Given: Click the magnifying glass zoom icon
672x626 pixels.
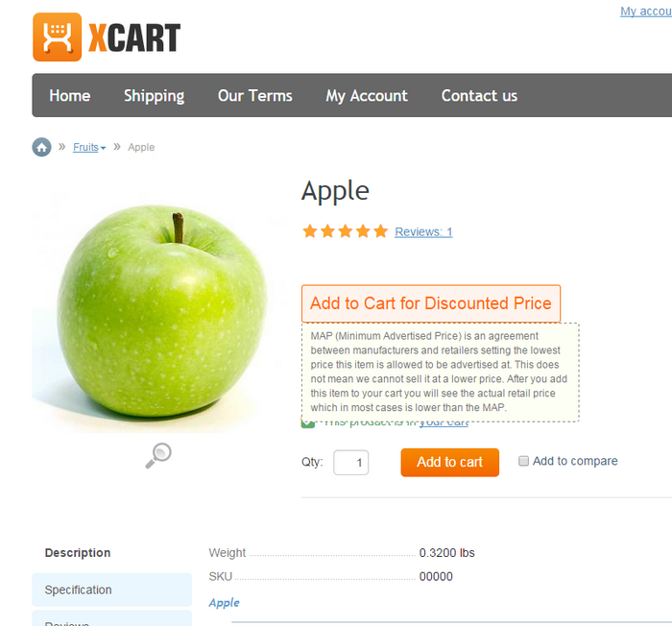Looking at the screenshot, I should click(158, 455).
